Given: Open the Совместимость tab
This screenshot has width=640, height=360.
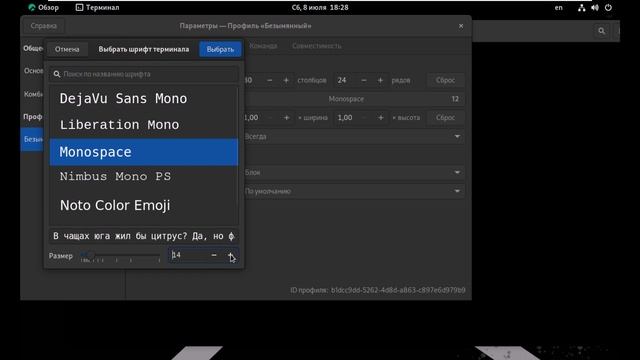Looking at the screenshot, I should (317, 46).
